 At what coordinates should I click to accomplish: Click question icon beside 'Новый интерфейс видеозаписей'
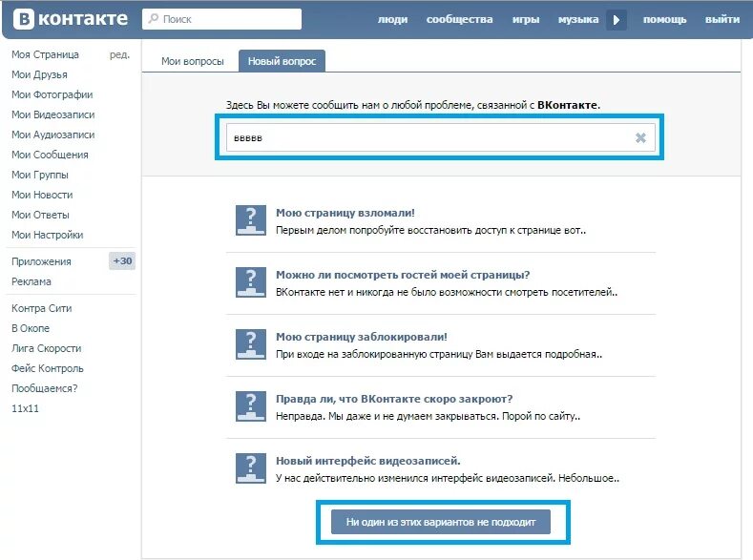tap(251, 467)
